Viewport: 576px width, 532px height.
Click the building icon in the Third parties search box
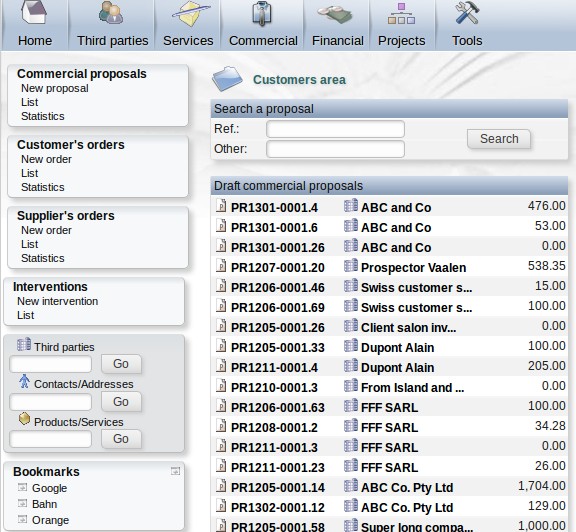(24, 345)
